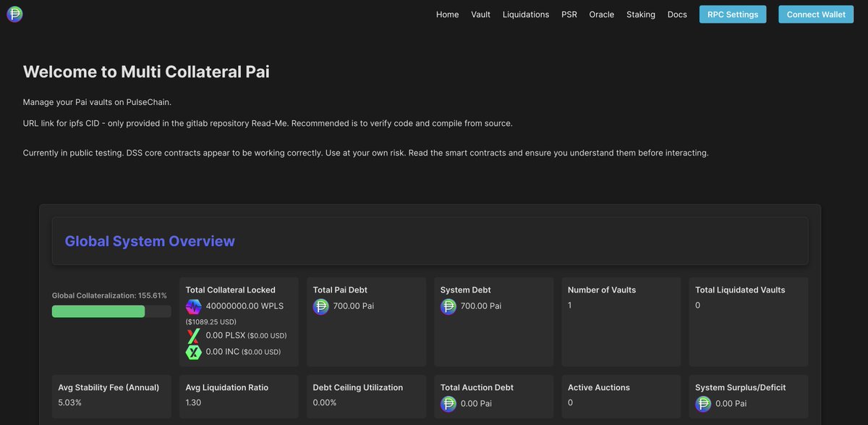Screen dimensions: 868x425
Task: Click the Pai logo in header
Action: point(14,14)
